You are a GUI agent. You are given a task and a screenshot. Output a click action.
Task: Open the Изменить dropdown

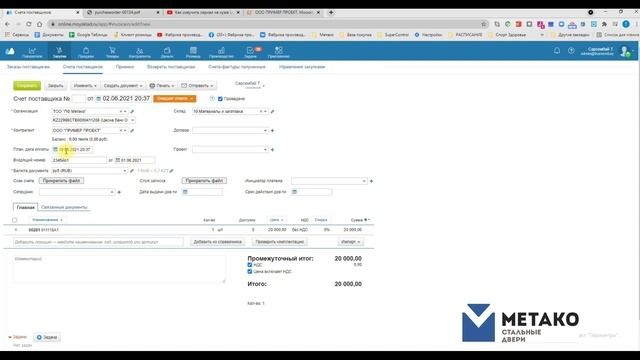(x=85, y=86)
